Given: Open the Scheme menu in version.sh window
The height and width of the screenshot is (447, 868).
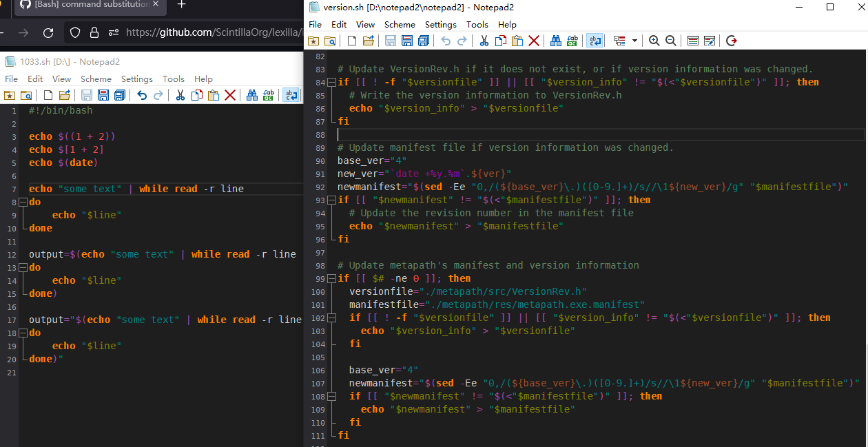Looking at the screenshot, I should tap(400, 24).
